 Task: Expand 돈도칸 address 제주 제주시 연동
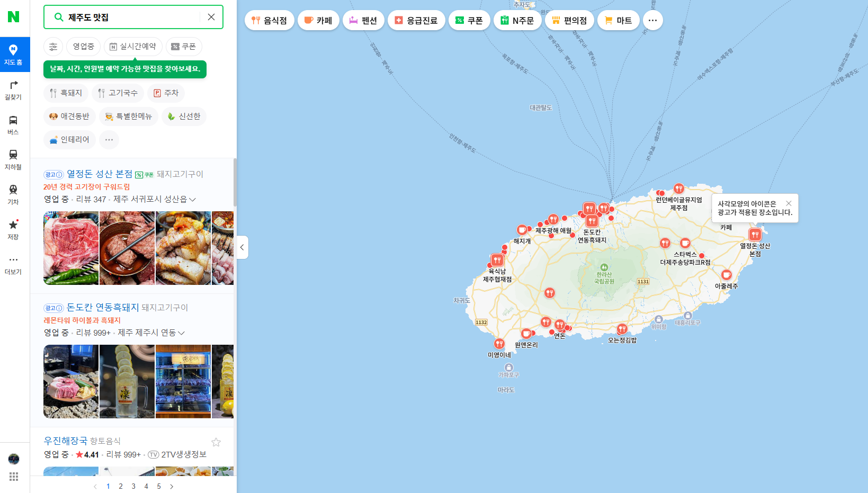[x=151, y=333]
